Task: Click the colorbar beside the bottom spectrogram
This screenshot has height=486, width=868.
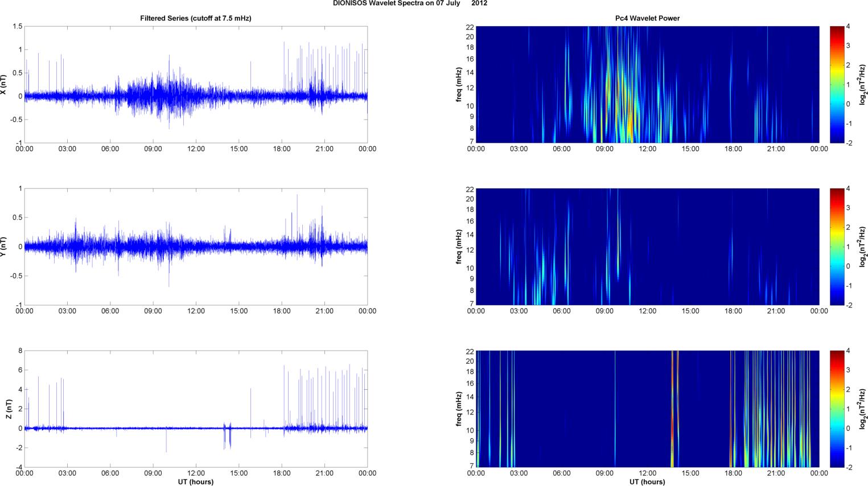Action: (x=837, y=409)
